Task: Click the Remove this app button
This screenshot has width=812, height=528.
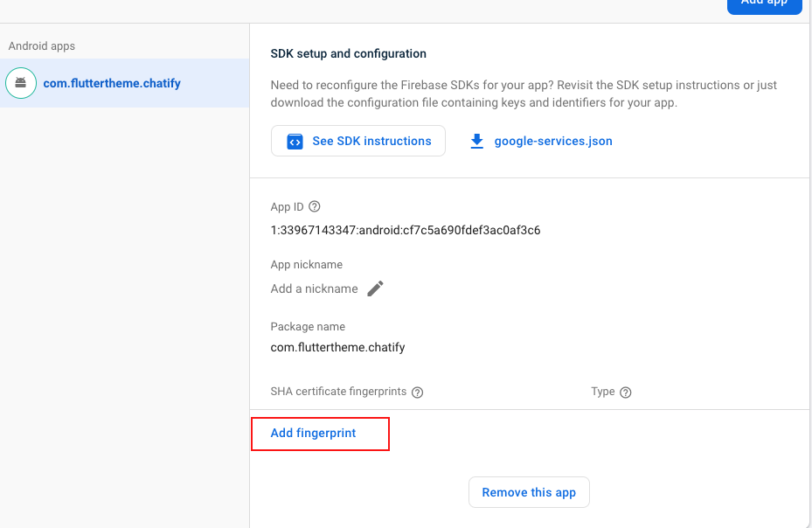Action: pos(529,492)
